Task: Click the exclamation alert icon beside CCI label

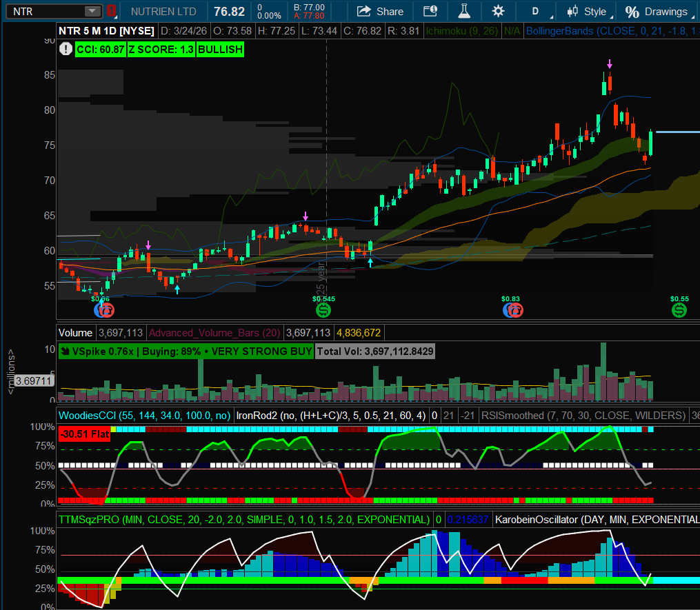Action: click(x=65, y=49)
